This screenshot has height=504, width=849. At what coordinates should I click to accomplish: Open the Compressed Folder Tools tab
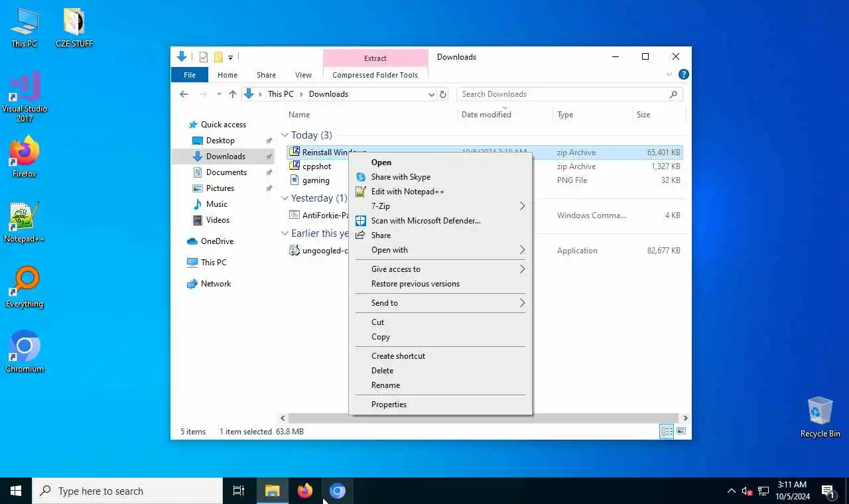[x=375, y=75]
